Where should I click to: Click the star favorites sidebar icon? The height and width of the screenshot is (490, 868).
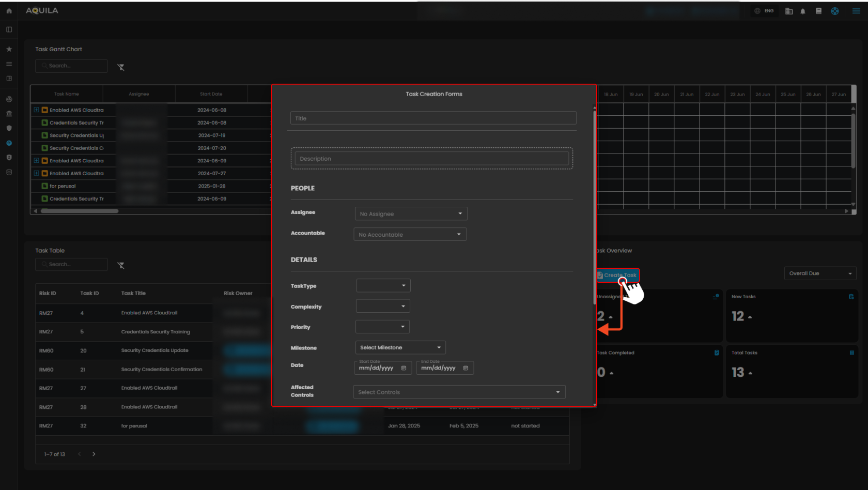coord(9,49)
